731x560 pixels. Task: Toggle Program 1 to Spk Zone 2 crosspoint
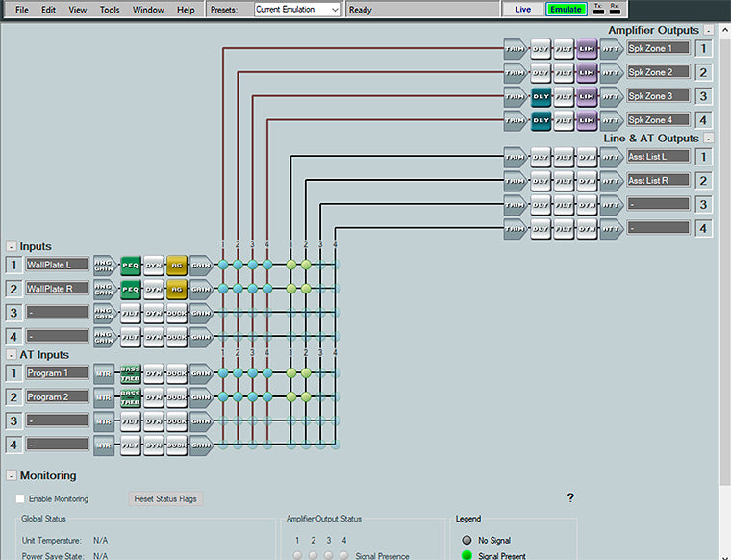[x=238, y=372]
